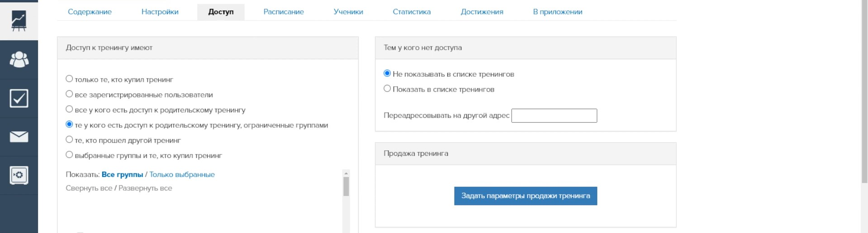868x233 pixels.
Task: Open the tasks checkmark icon in sidebar
Action: coord(19,98)
